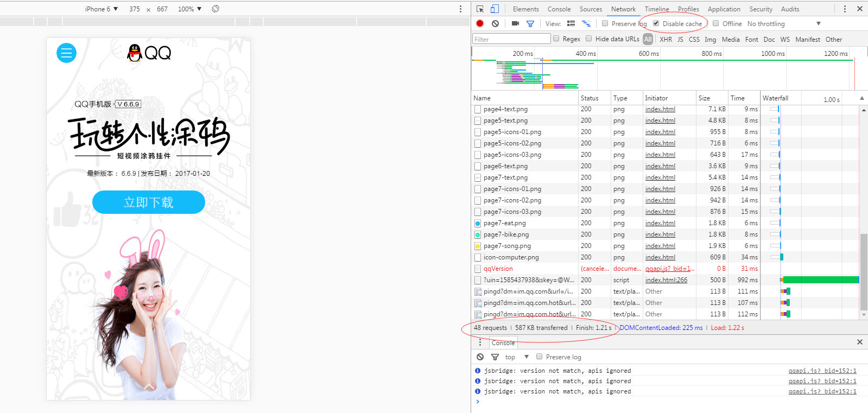Click the device width field 375
Screen dimensions: 868x413
(x=134, y=9)
